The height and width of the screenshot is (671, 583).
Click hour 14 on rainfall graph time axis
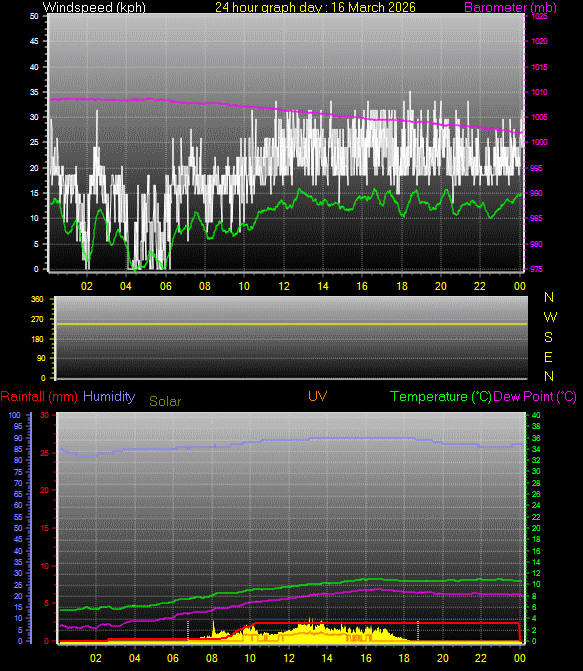327,658
